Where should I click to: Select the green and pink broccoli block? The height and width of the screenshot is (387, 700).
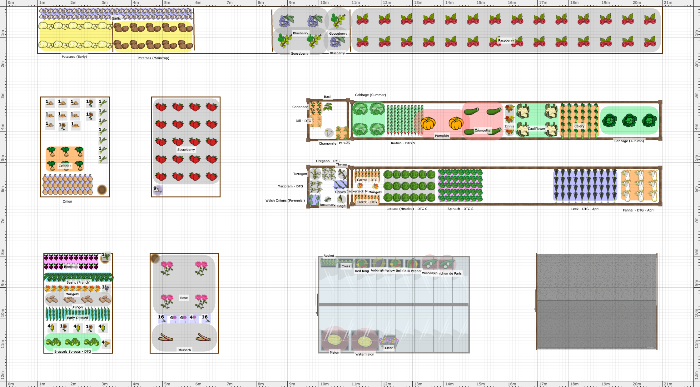point(460,185)
